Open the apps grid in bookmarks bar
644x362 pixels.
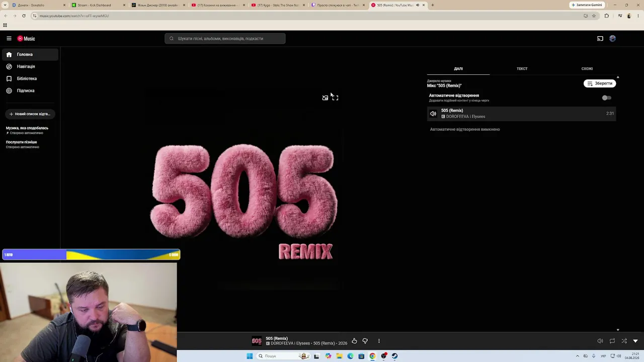(x=5, y=25)
